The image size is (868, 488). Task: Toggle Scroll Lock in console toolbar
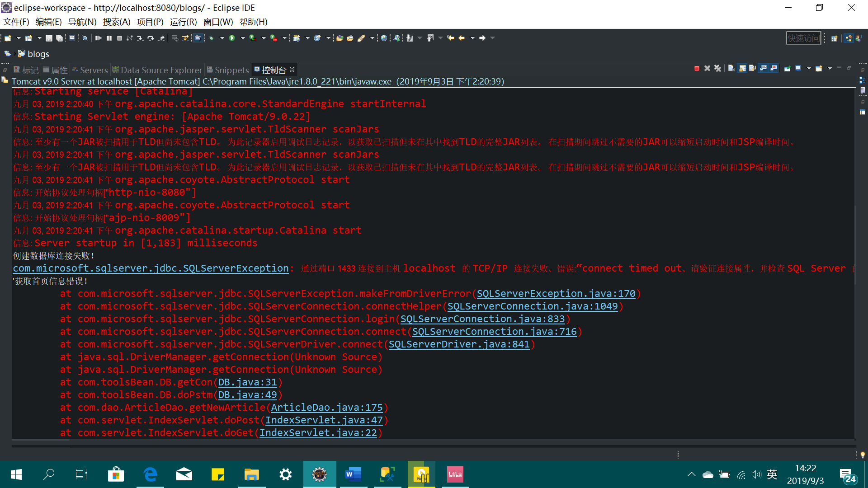click(x=742, y=69)
